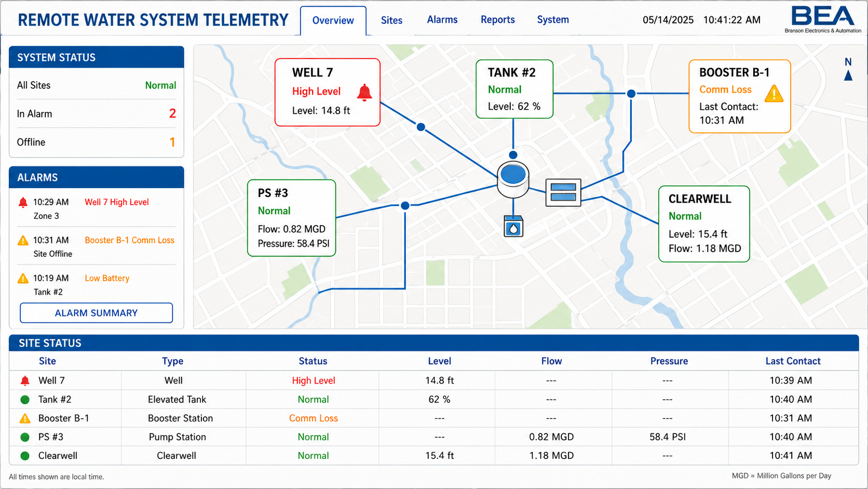Click the 58.4 PSI pressure cell

668,437
